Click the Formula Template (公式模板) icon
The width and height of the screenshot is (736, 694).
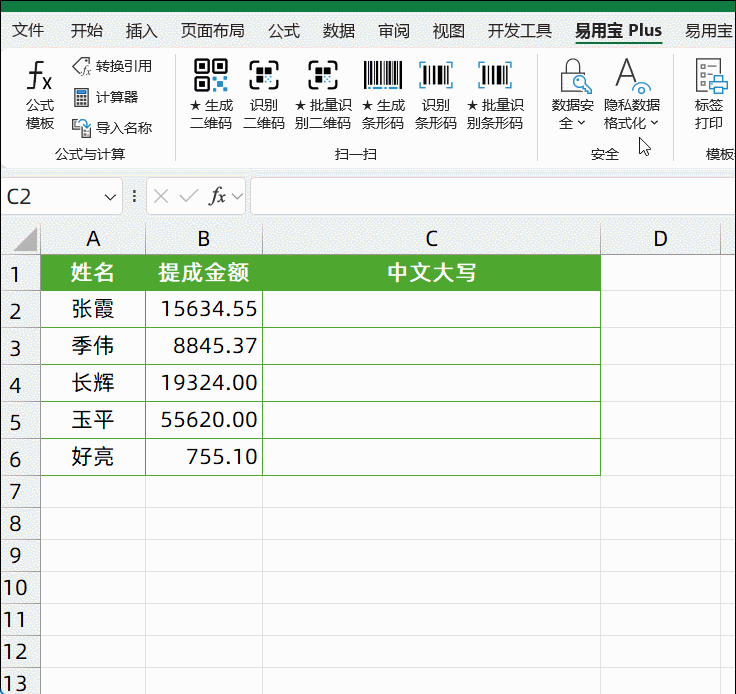click(40, 94)
